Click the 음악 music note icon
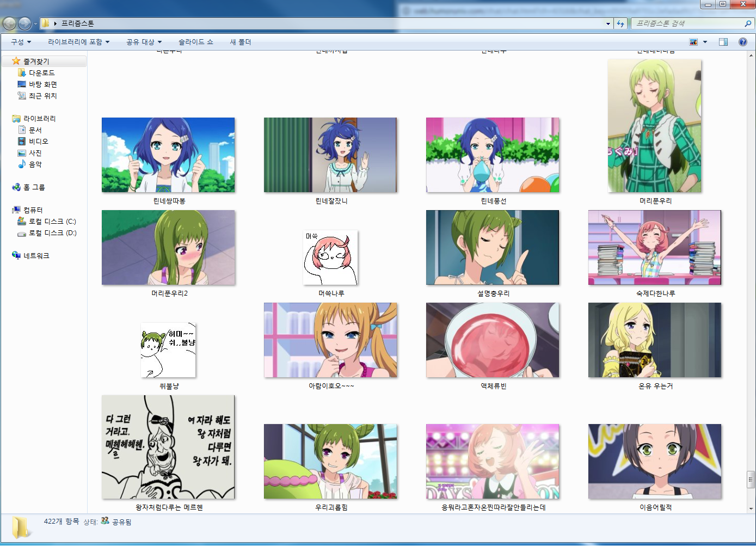 point(22,164)
